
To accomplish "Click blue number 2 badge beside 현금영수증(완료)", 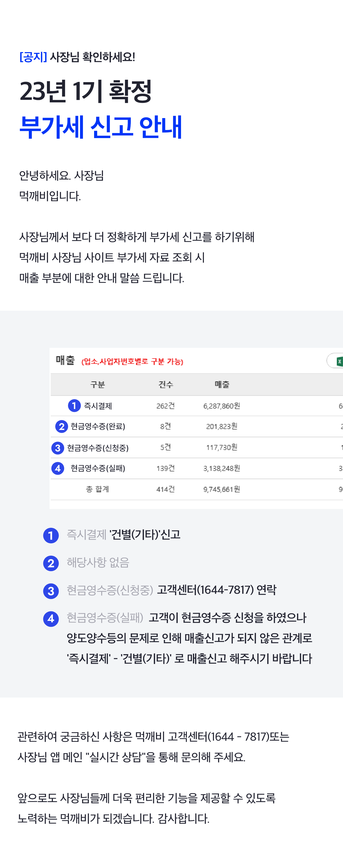I will pos(61,427).
